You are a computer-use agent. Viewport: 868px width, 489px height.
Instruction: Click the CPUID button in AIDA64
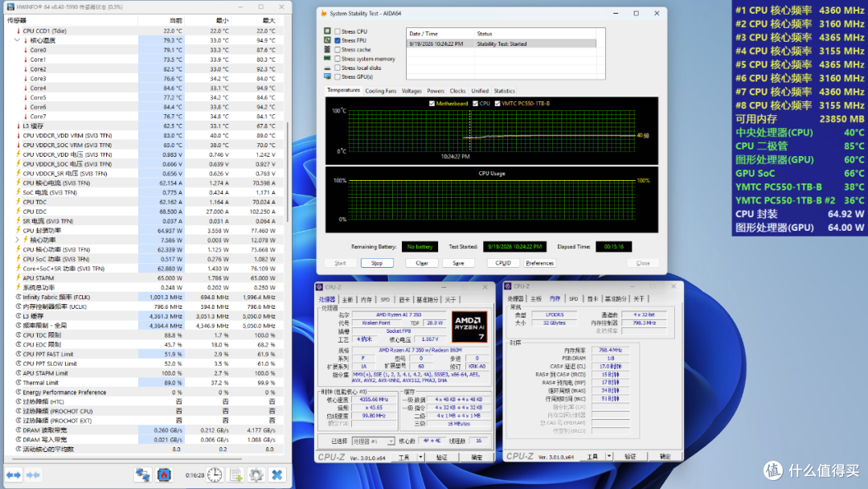click(x=503, y=263)
